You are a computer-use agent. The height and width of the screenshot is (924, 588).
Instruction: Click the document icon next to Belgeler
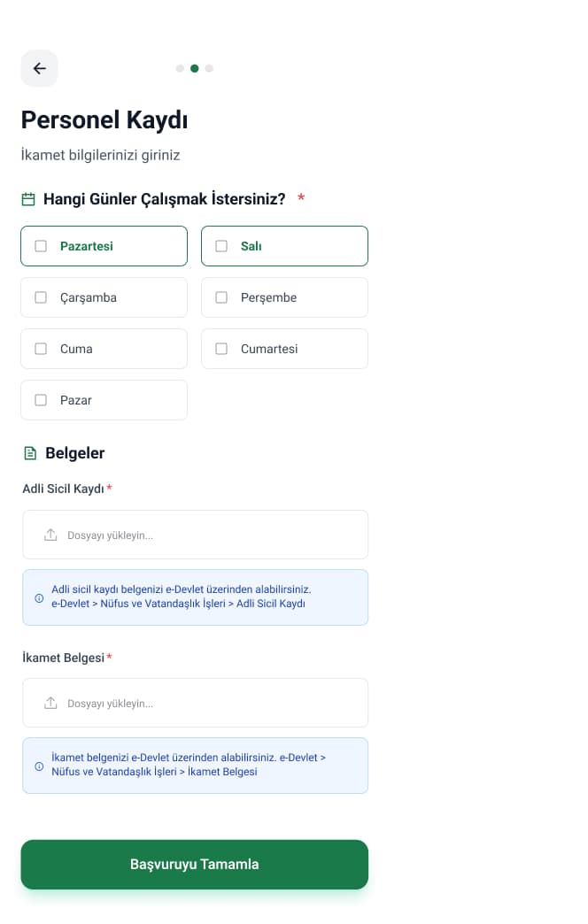pyautogui.click(x=30, y=453)
